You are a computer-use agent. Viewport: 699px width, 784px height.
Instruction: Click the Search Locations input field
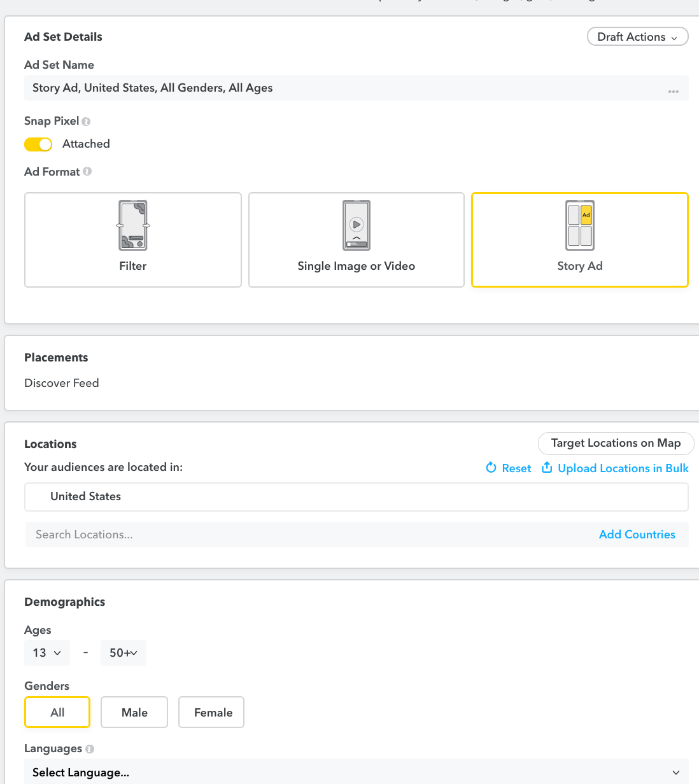[x=306, y=535]
